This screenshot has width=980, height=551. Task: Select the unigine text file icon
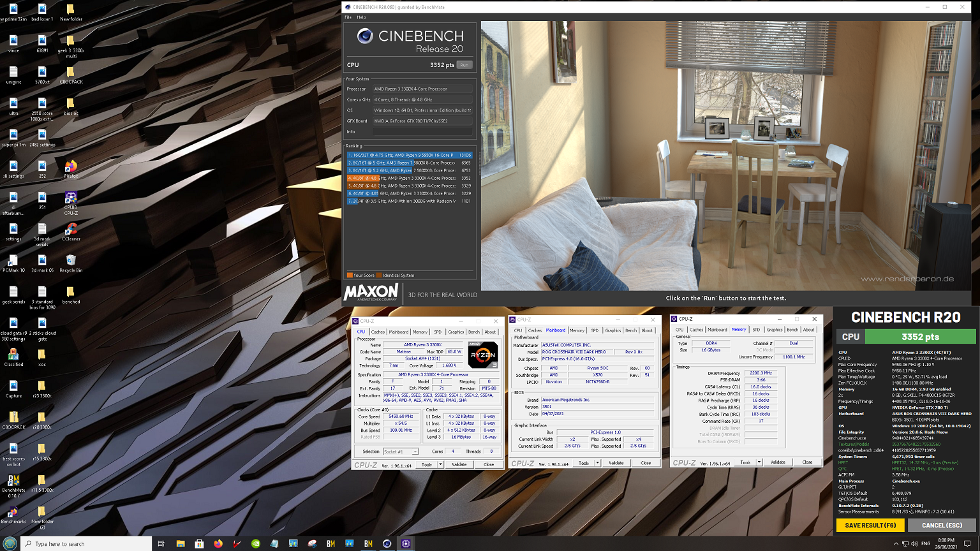[x=13, y=75]
